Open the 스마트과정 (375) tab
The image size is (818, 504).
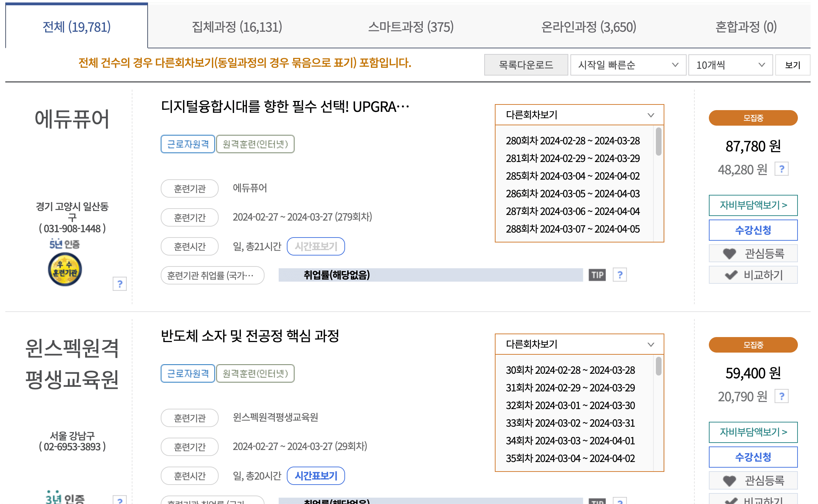[x=411, y=27]
